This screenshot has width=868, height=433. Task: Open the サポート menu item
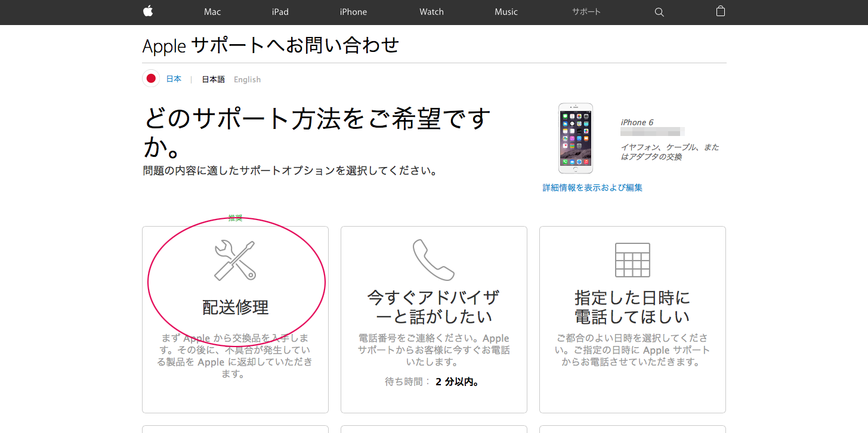pyautogui.click(x=586, y=12)
